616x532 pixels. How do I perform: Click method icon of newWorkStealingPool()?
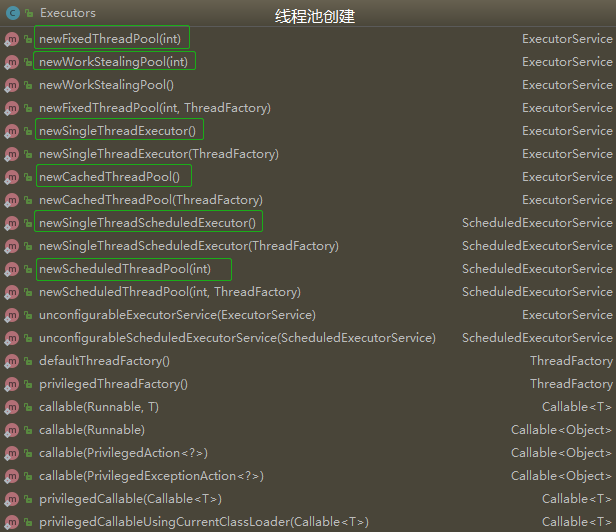point(11,85)
